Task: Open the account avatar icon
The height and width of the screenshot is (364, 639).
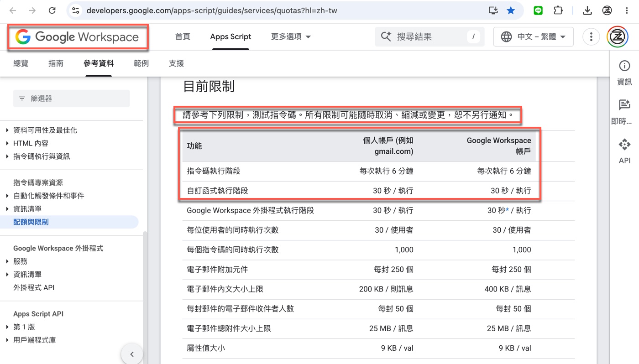Action: pyautogui.click(x=618, y=37)
